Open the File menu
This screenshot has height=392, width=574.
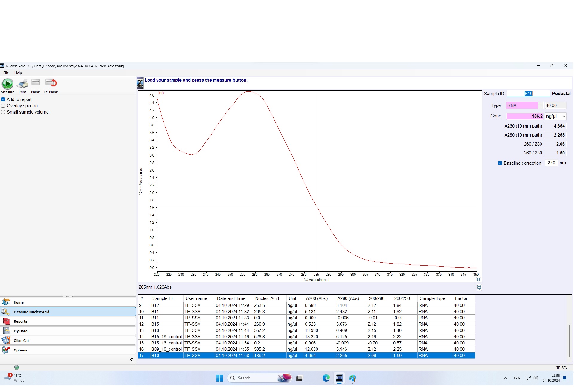click(6, 73)
